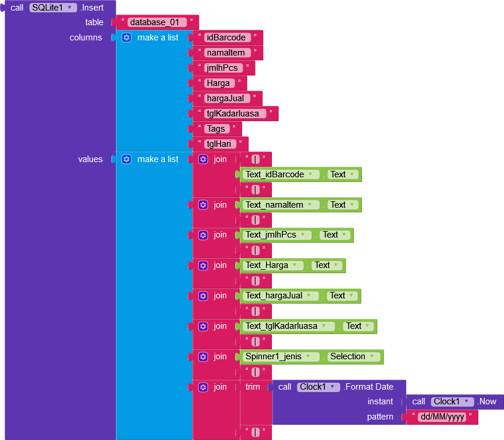Open Text_hargaJual component dropdown
Image resolution: width=504 pixels, height=440 pixels.
(x=281, y=295)
